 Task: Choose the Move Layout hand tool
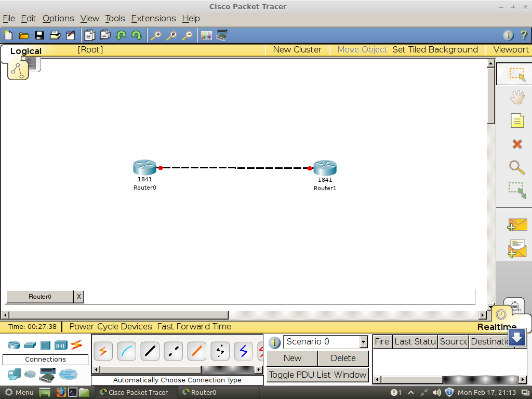tap(517, 97)
